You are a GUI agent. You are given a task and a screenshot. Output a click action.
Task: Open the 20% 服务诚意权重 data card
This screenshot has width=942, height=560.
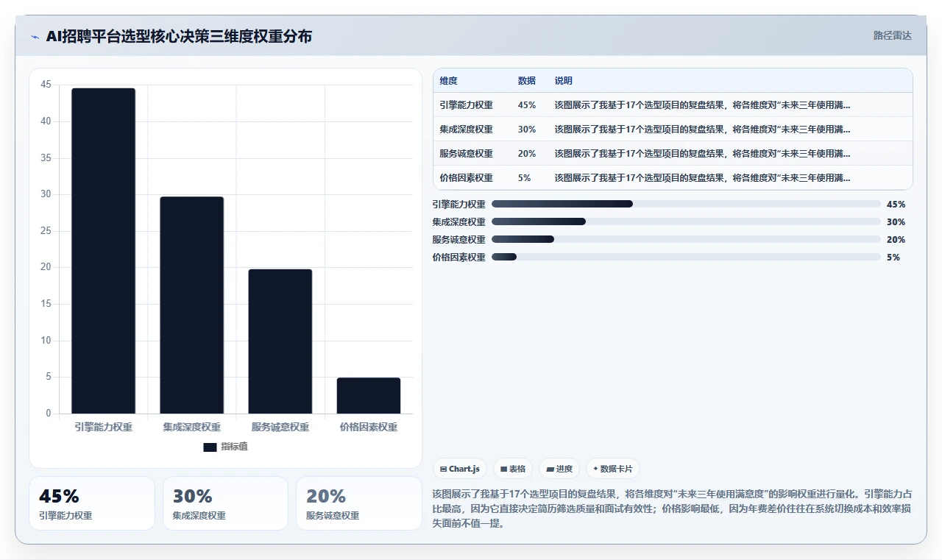[x=359, y=503]
